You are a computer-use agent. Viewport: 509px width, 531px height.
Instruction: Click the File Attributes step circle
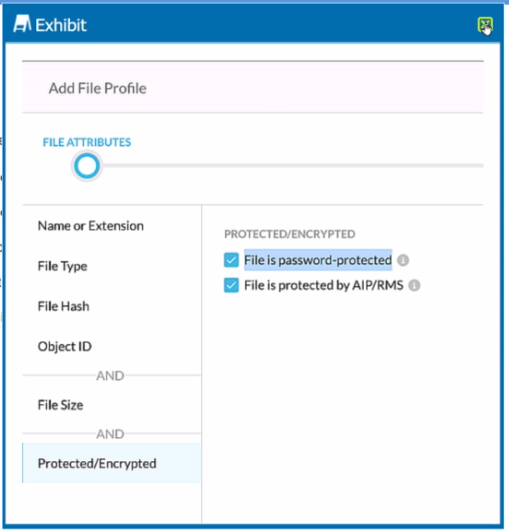(87, 166)
